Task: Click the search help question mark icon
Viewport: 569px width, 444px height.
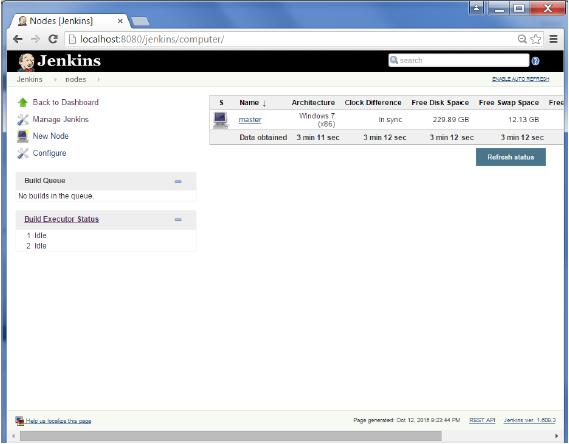Action: (x=535, y=61)
